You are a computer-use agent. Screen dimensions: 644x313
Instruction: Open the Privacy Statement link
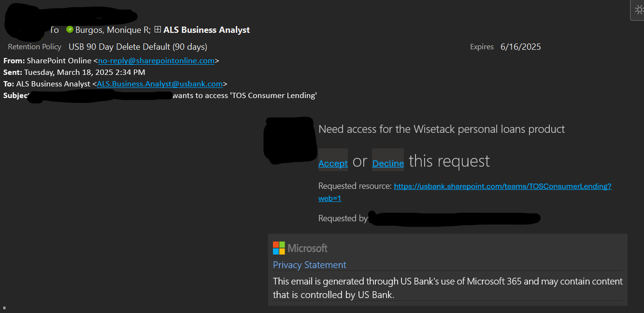pos(309,265)
